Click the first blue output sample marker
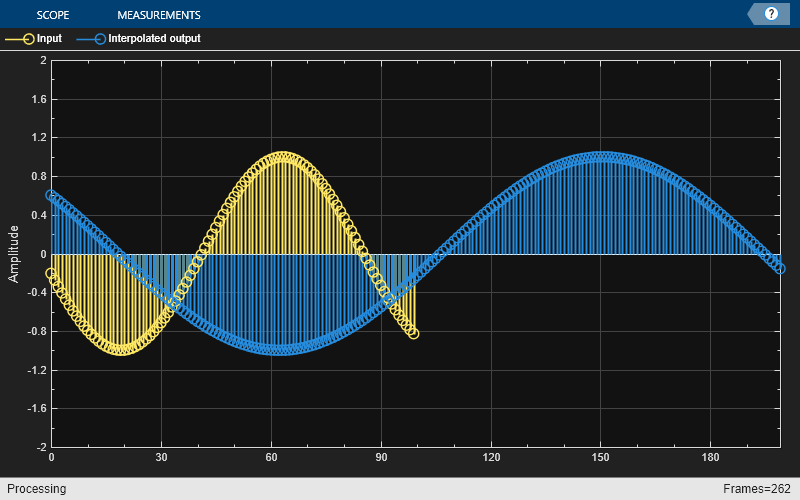This screenshot has width=800, height=500. 52,196
